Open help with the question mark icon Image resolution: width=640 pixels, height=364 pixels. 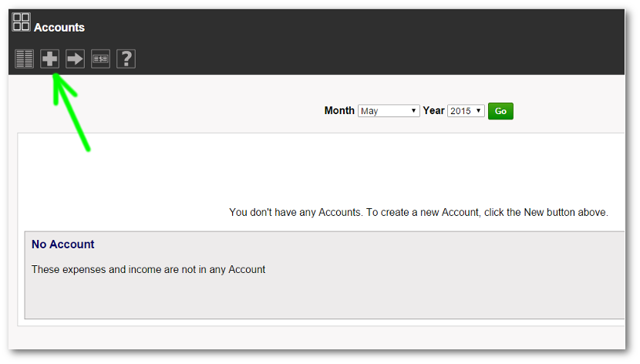[126, 59]
